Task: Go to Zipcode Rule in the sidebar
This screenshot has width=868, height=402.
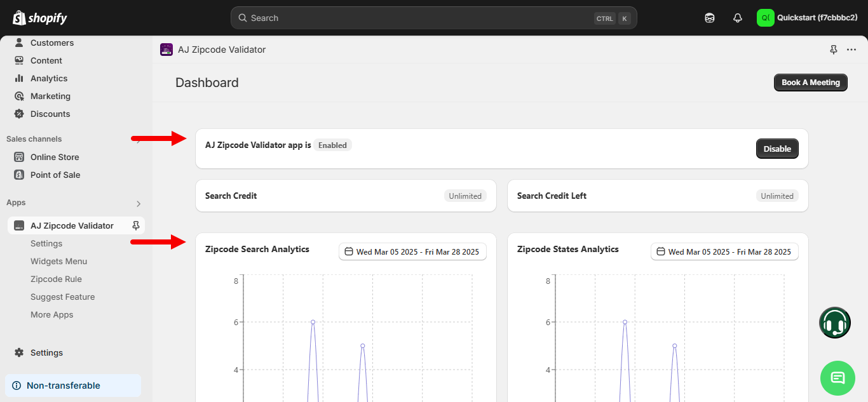Action: coord(56,279)
